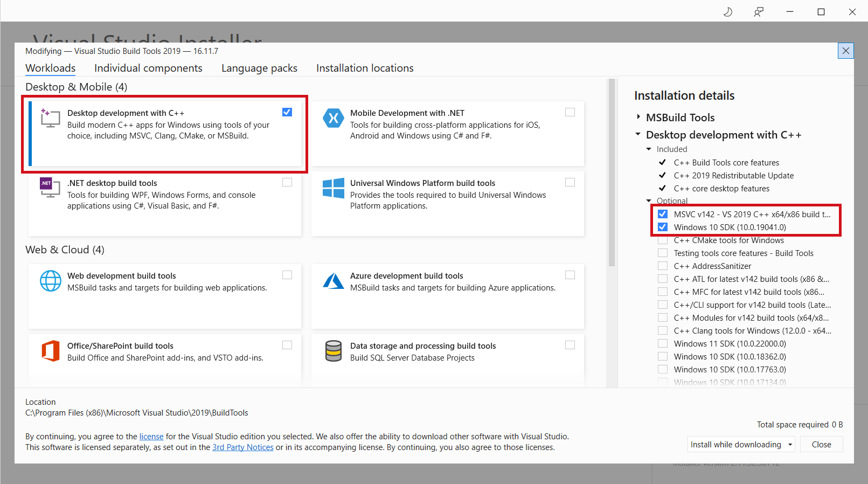
Task: Click the Office/SharePoint build tools icon
Action: click(51, 351)
